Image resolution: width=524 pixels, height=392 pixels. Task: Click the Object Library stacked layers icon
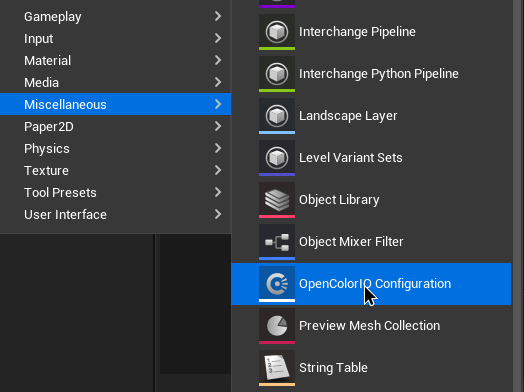(277, 200)
